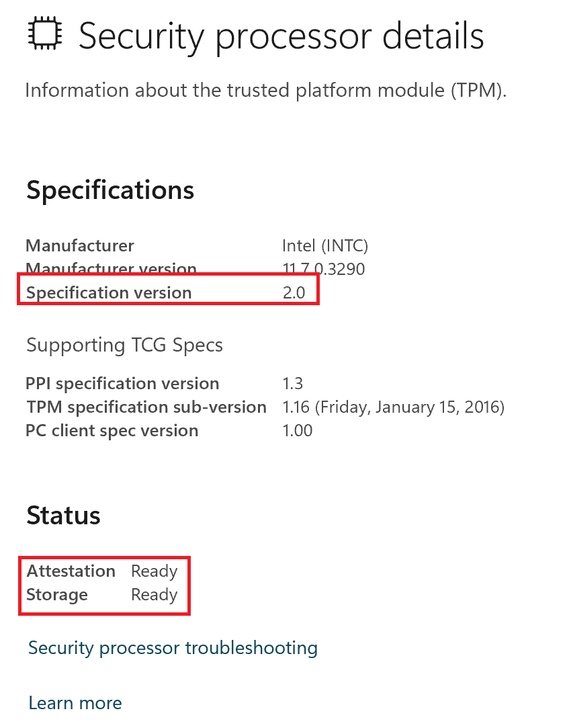Click the TPM information description text
Screen dimensions: 569x728
point(266,89)
